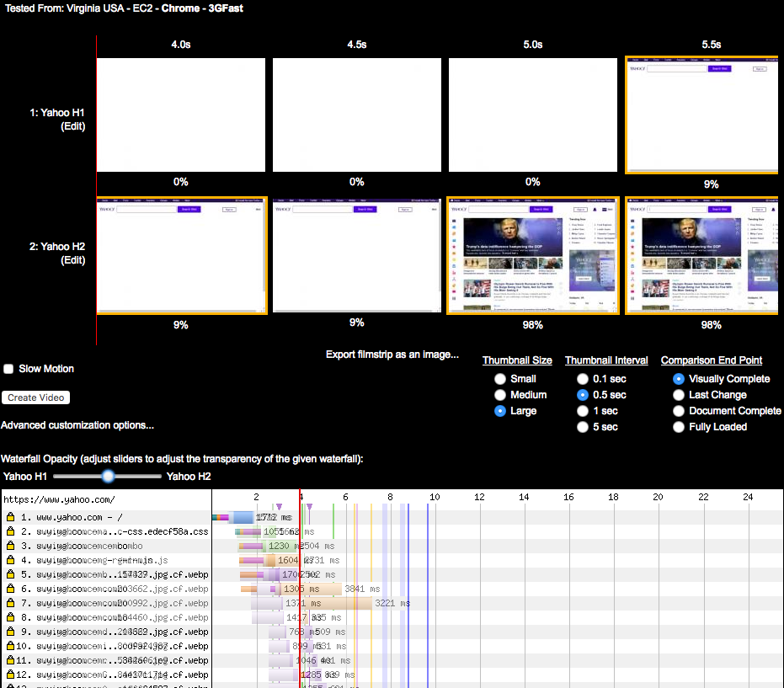Screen dimensions: 784x688
Task: Click the padlock icon next to request 8
Action: point(11,617)
